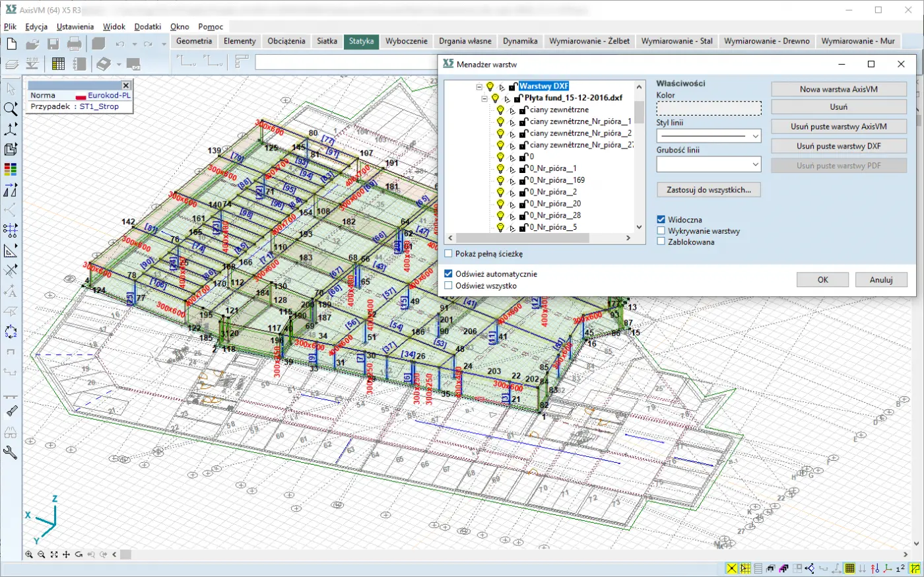
Task: Click the print icon in the toolbar
Action: tap(75, 44)
